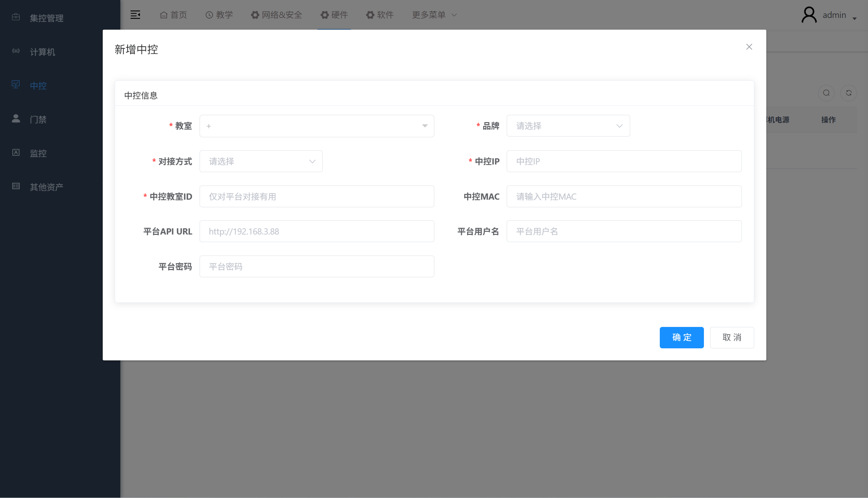Go to 首页 in the top menu

coord(173,15)
